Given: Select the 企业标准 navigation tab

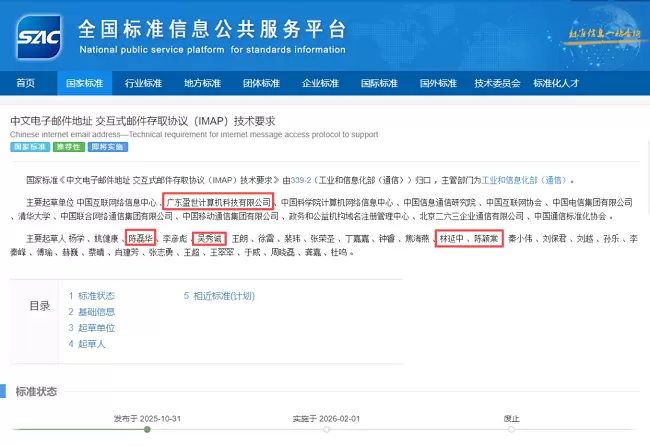Looking at the screenshot, I should tap(321, 83).
